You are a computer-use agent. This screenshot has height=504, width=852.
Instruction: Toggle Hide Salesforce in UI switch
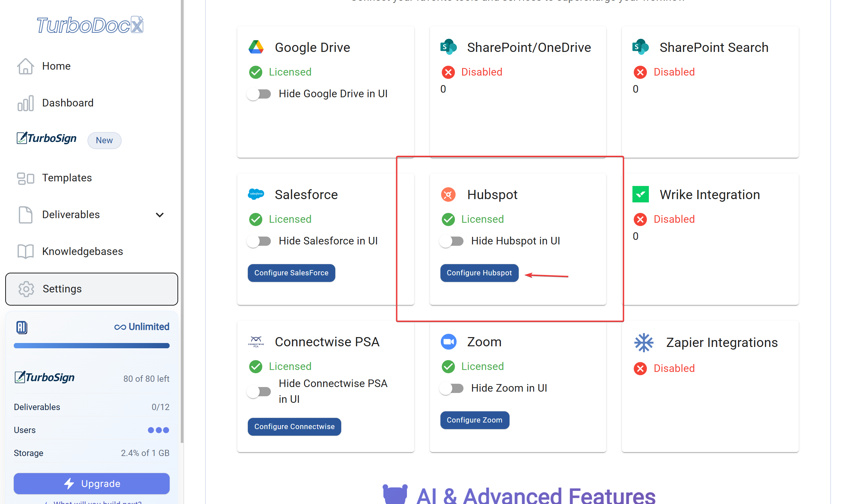pos(259,241)
